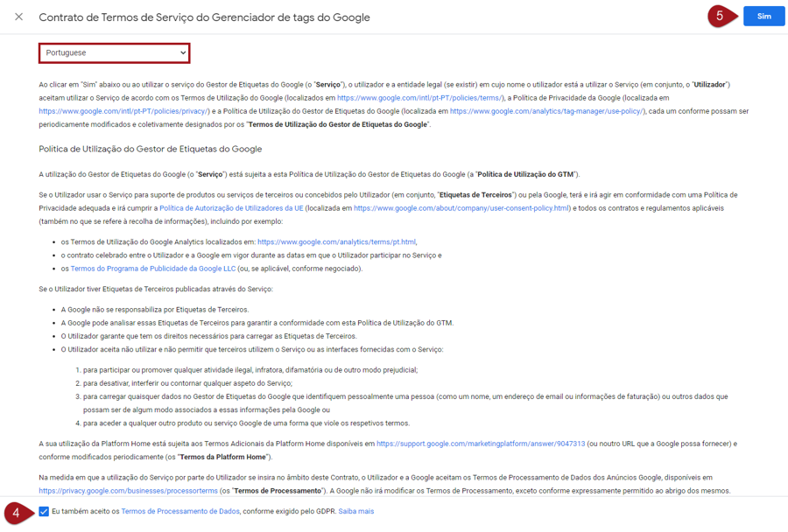788x532 pixels.
Task: Open the user-consent-policy.html URL link
Action: tap(461, 208)
